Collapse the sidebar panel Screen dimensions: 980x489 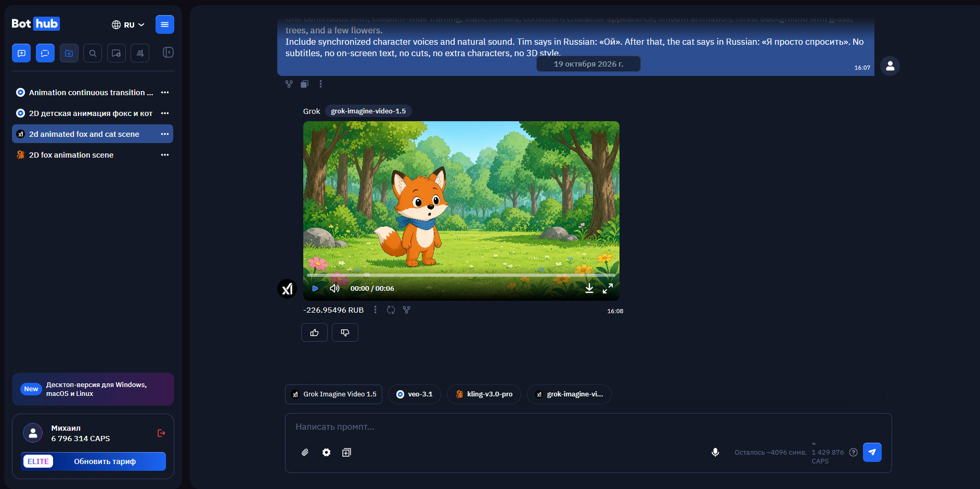click(x=168, y=52)
